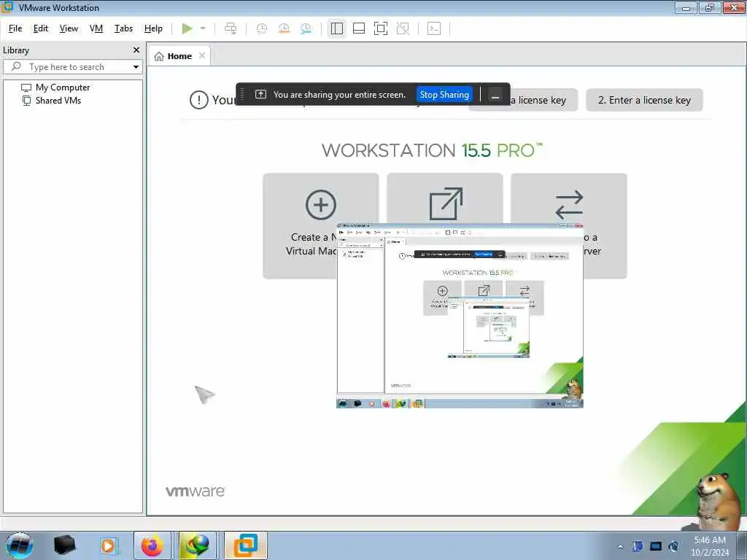Minimize the screen sharing notification bar
Image resolution: width=747 pixels, height=560 pixels.
tap(495, 95)
